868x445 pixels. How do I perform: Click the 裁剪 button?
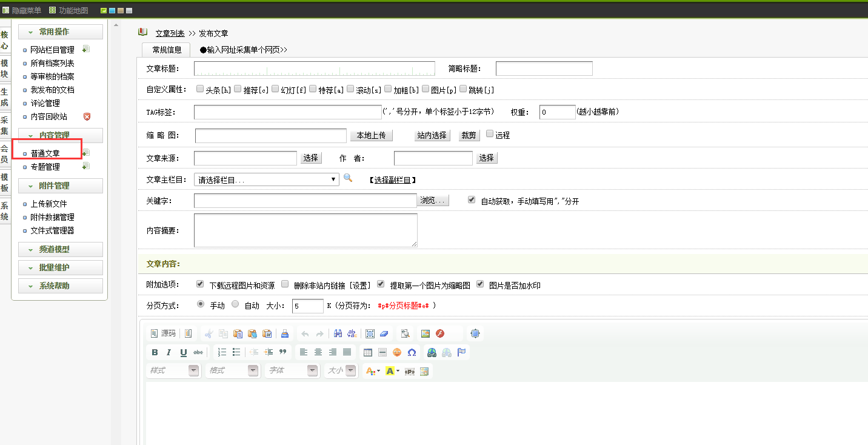coord(469,135)
